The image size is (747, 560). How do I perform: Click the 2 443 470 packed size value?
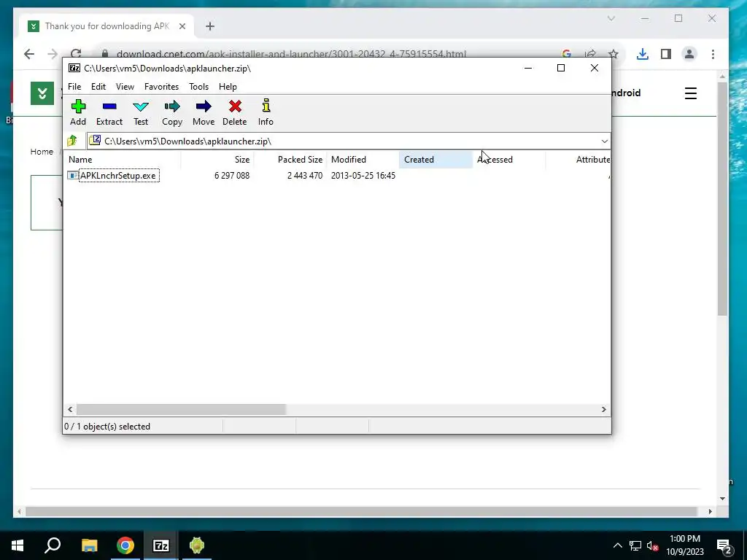coord(305,175)
